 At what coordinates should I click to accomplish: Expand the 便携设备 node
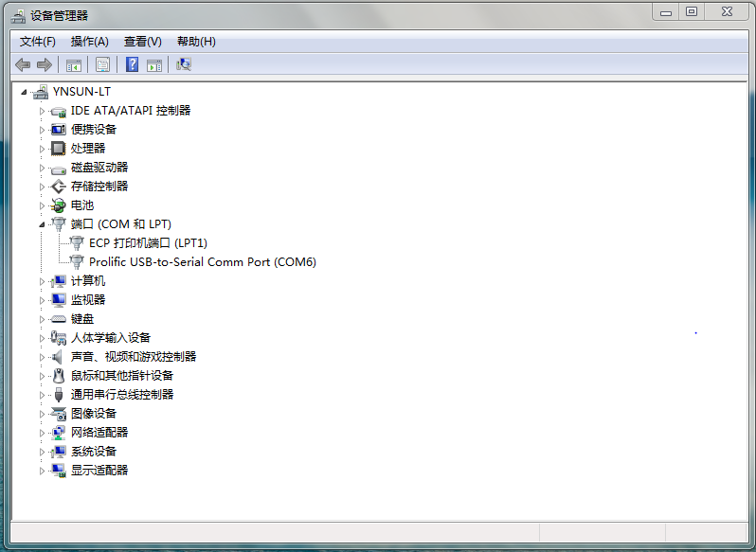click(42, 130)
